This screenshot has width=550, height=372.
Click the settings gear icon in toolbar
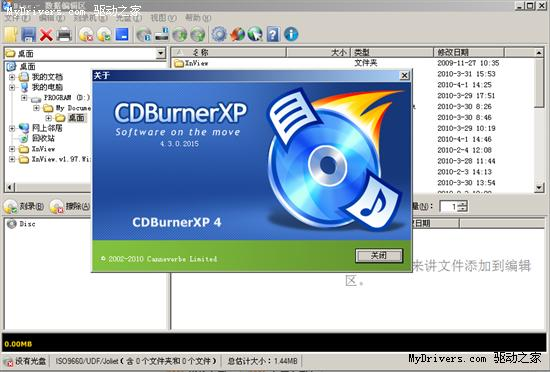click(219, 34)
